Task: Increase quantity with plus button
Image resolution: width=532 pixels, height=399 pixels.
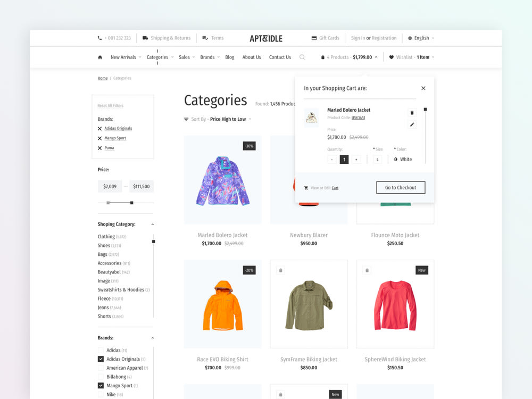Action: [x=356, y=160]
